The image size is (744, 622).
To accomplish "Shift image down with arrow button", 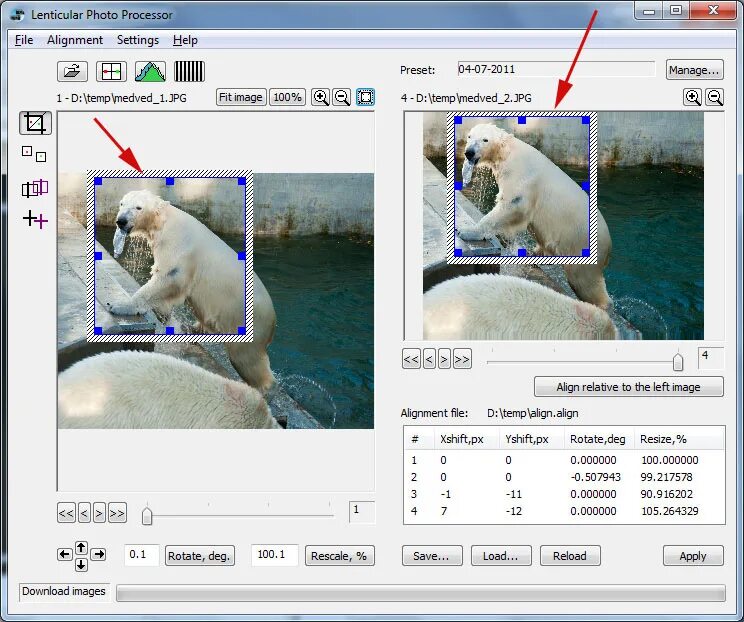I will pyautogui.click(x=81, y=565).
